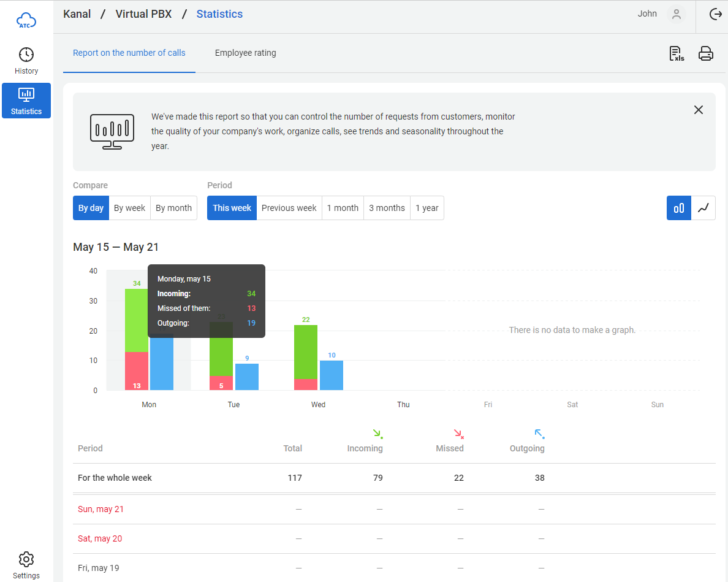Open the Employee rating tab

pyautogui.click(x=245, y=53)
